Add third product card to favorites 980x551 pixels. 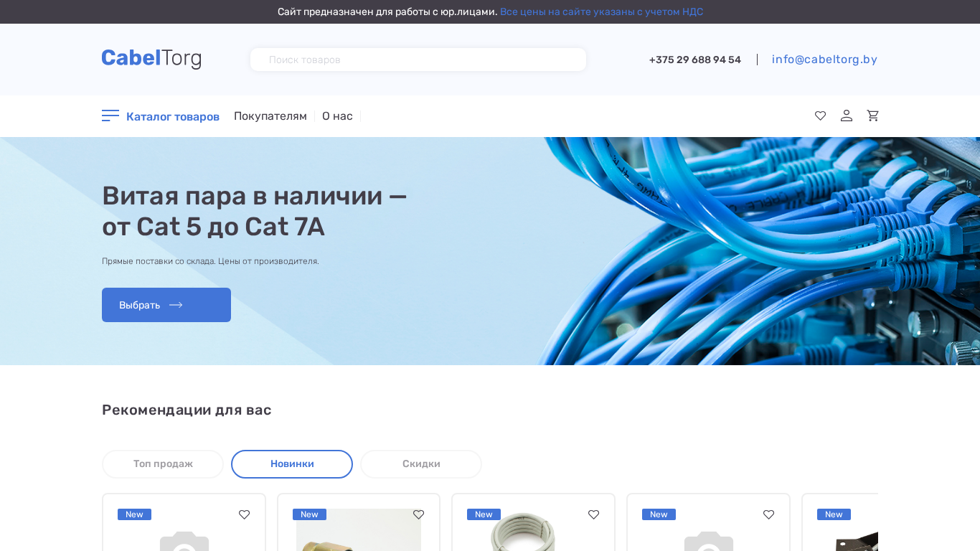coord(593,514)
